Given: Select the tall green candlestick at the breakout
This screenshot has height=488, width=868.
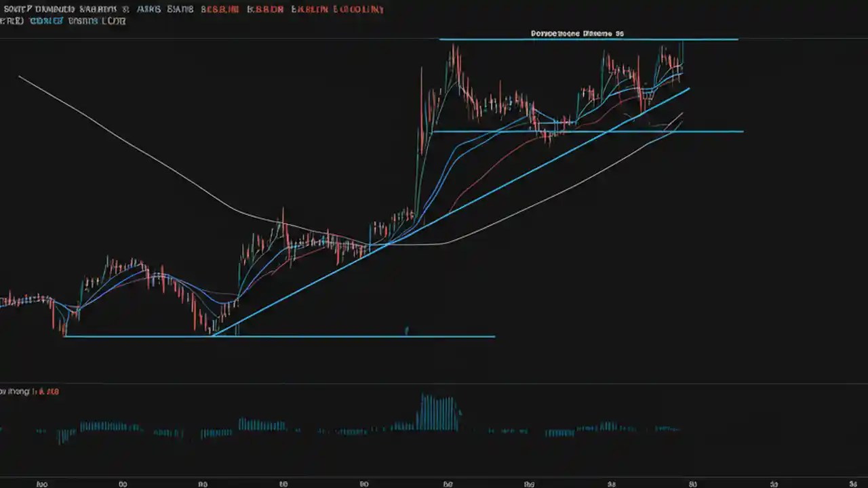Looking at the screenshot, I should click(417, 169).
